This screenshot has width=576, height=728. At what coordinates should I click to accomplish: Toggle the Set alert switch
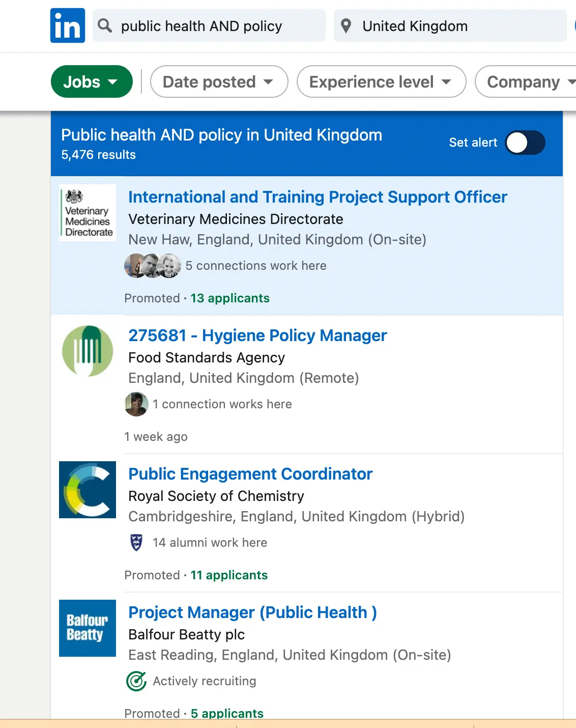[525, 143]
